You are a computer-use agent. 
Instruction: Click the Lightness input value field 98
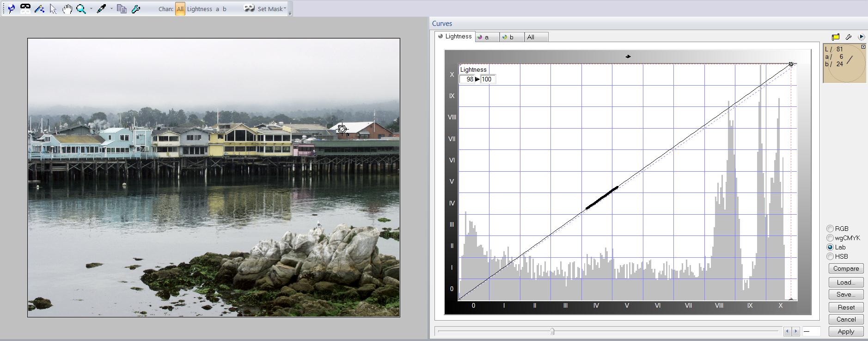coord(467,79)
